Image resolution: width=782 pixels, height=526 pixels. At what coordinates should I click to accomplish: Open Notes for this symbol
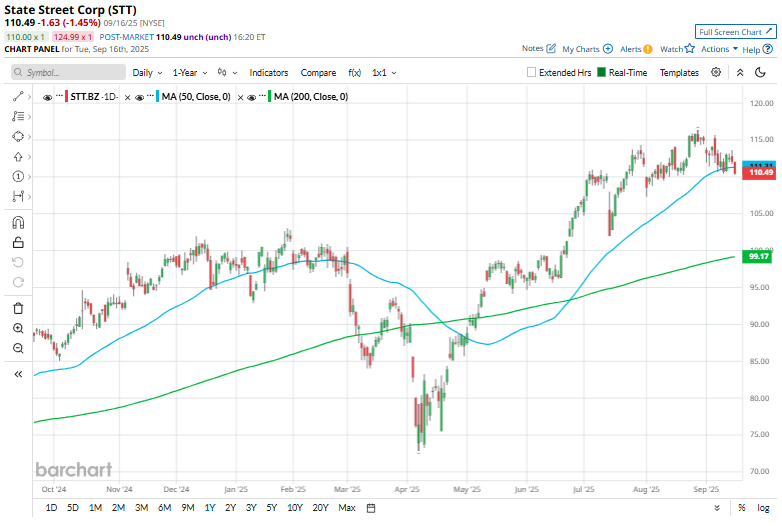[539, 48]
